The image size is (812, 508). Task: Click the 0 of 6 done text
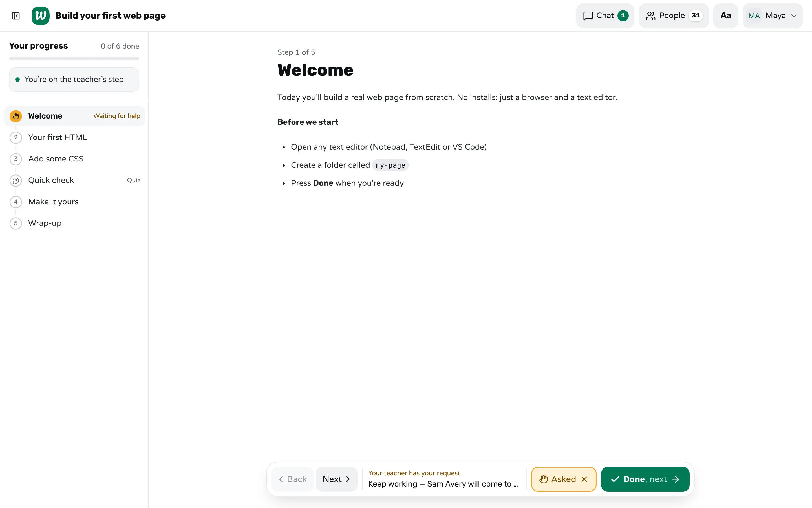click(x=120, y=46)
